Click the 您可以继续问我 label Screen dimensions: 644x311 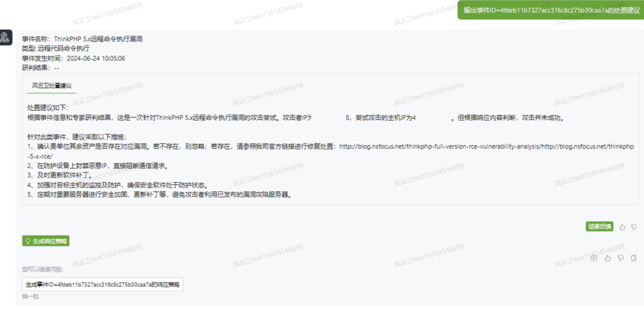click(x=43, y=270)
